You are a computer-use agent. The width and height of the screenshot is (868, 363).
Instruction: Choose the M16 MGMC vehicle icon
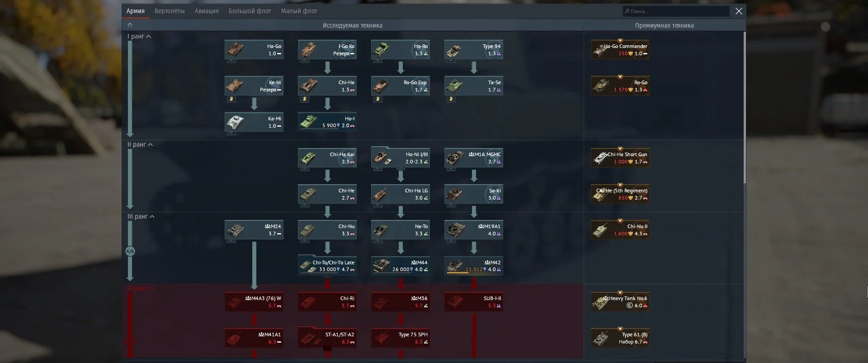click(455, 158)
